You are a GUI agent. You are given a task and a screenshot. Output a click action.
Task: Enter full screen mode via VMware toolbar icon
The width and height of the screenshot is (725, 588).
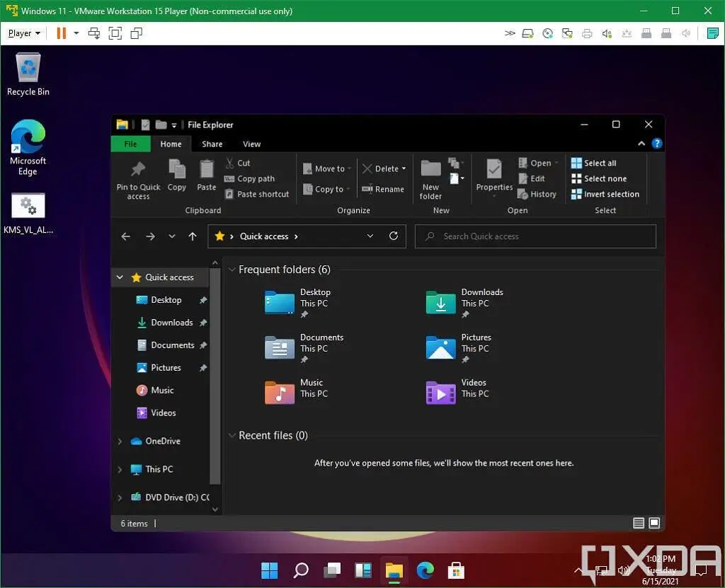tap(115, 33)
